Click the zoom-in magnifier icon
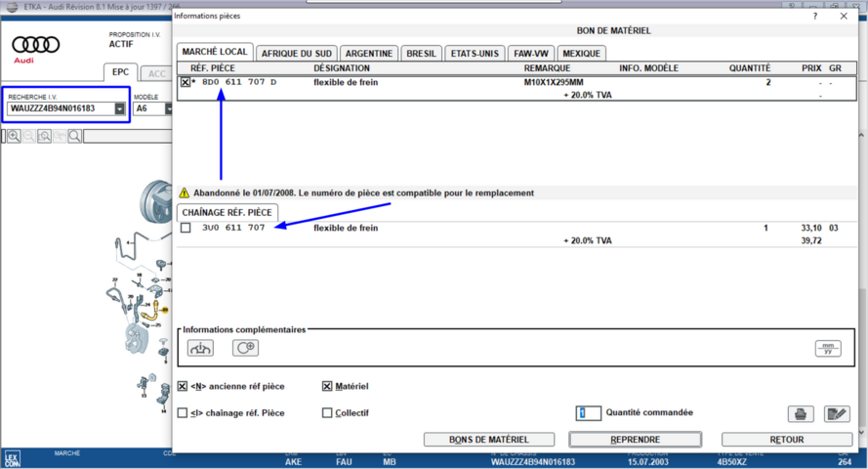The width and height of the screenshot is (868, 469). pyautogui.click(x=15, y=136)
